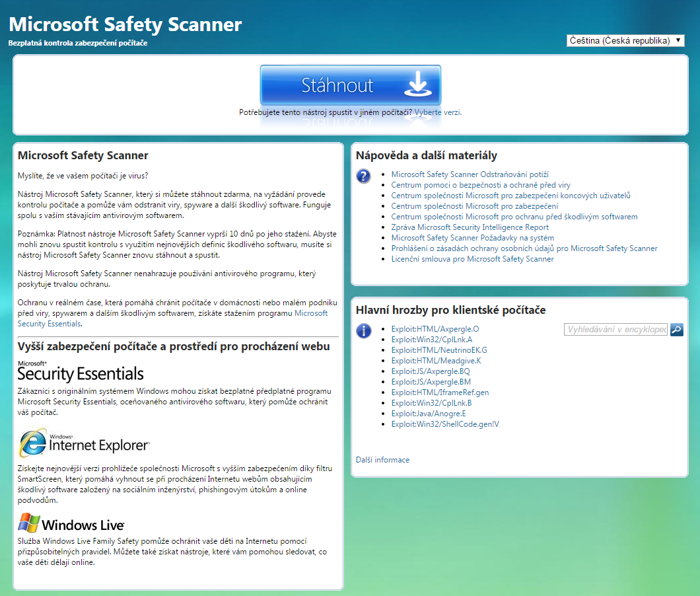Screen dimensions: 700x596
Task: Click the Microsoft Security Essentials logo
Action: 81,371
